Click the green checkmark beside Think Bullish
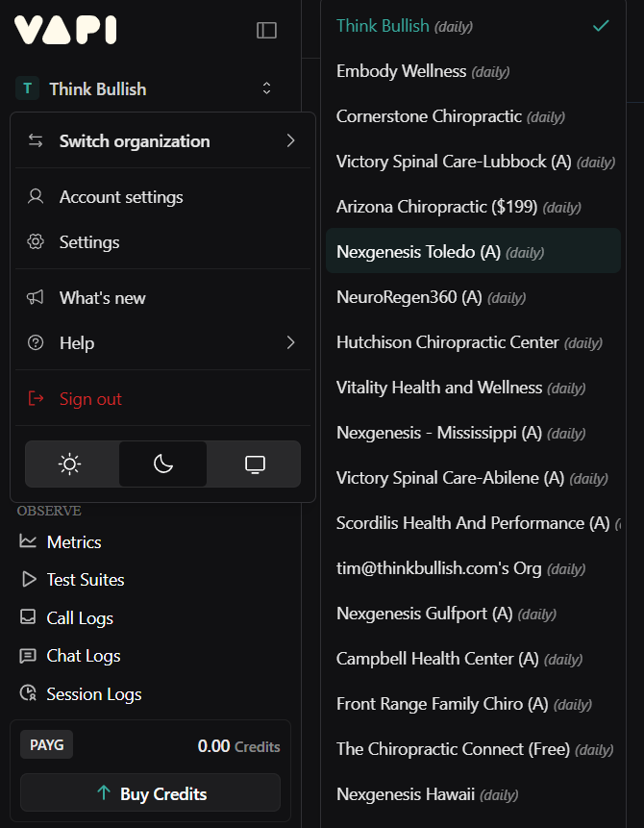This screenshot has width=644, height=828. coord(601,25)
